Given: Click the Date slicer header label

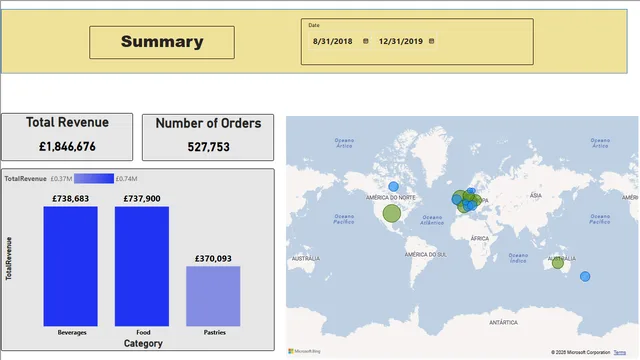Looking at the screenshot, I should [x=314, y=25].
